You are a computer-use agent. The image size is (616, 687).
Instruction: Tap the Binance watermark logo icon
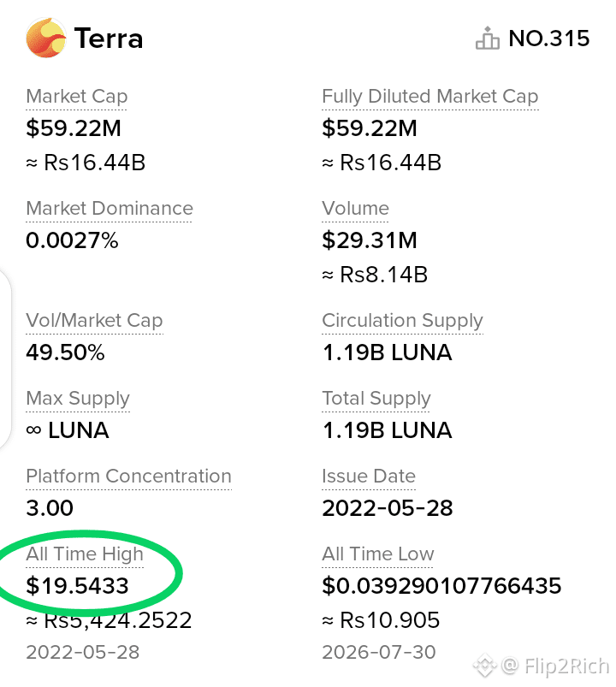pyautogui.click(x=485, y=666)
